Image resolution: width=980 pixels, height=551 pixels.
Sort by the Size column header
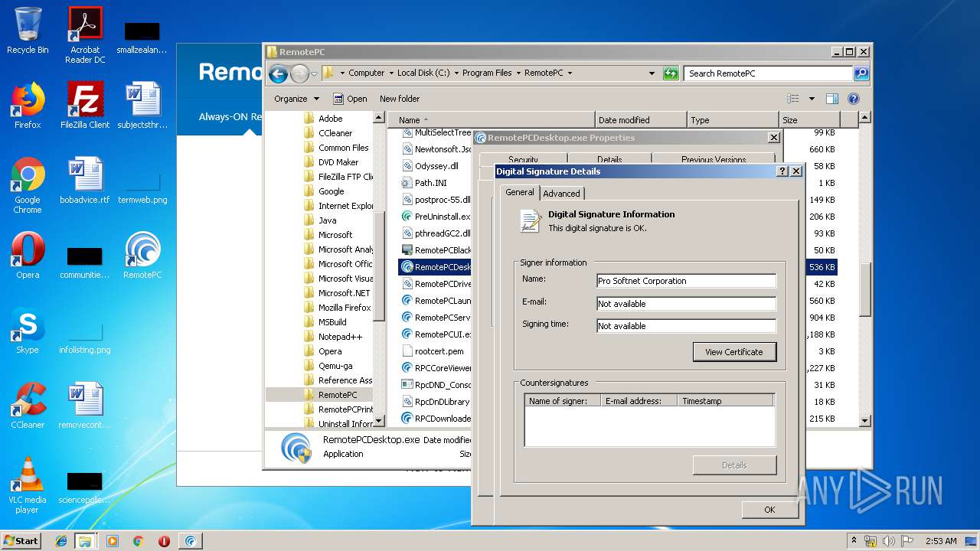(809, 120)
